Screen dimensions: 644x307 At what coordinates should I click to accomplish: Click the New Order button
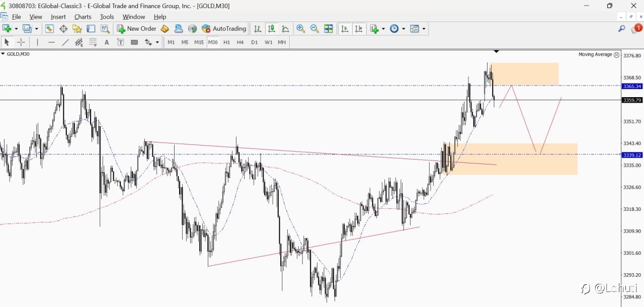(136, 29)
